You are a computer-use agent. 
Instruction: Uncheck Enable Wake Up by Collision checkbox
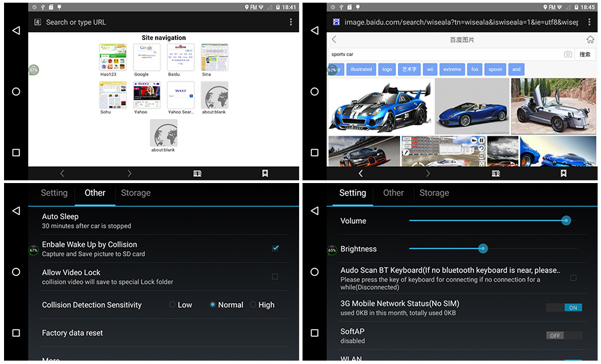tap(275, 248)
